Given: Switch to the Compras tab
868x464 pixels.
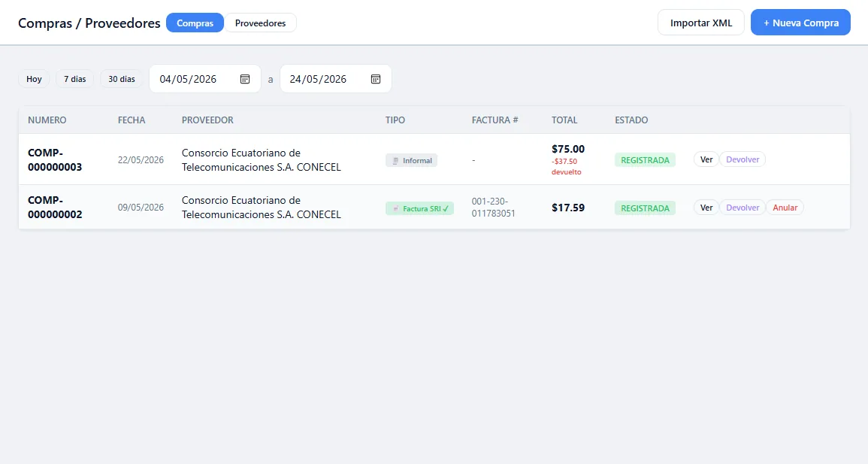Looking at the screenshot, I should click(195, 23).
